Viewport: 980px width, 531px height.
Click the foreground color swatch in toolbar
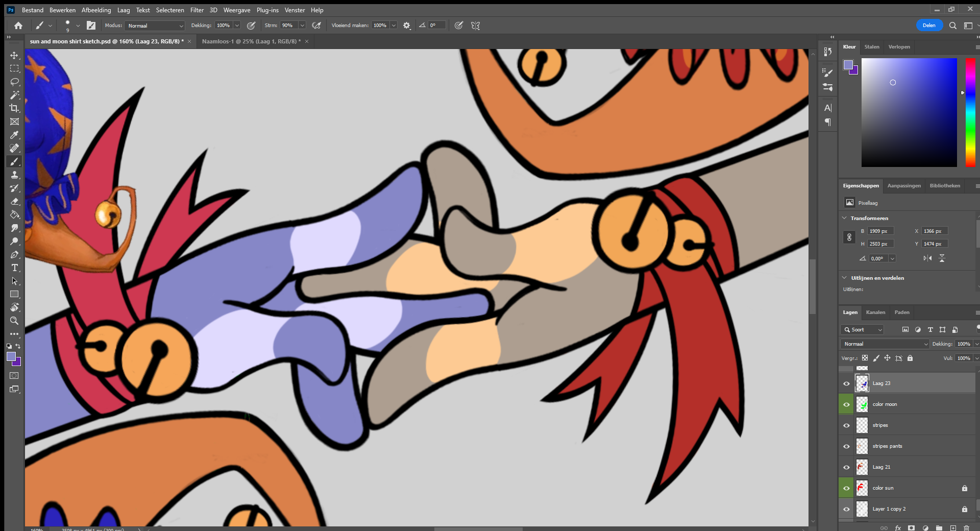11,357
